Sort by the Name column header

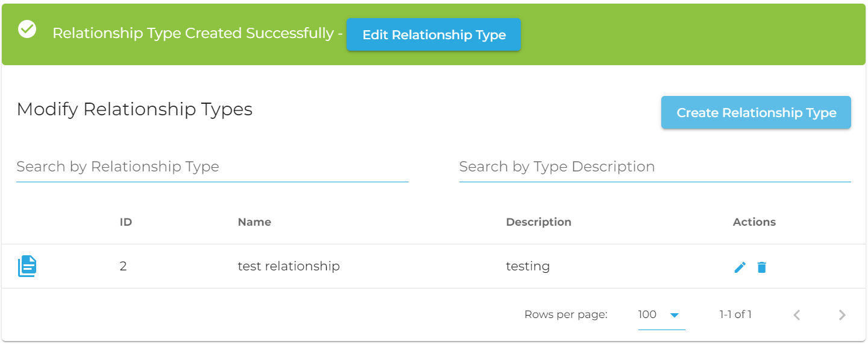point(254,222)
